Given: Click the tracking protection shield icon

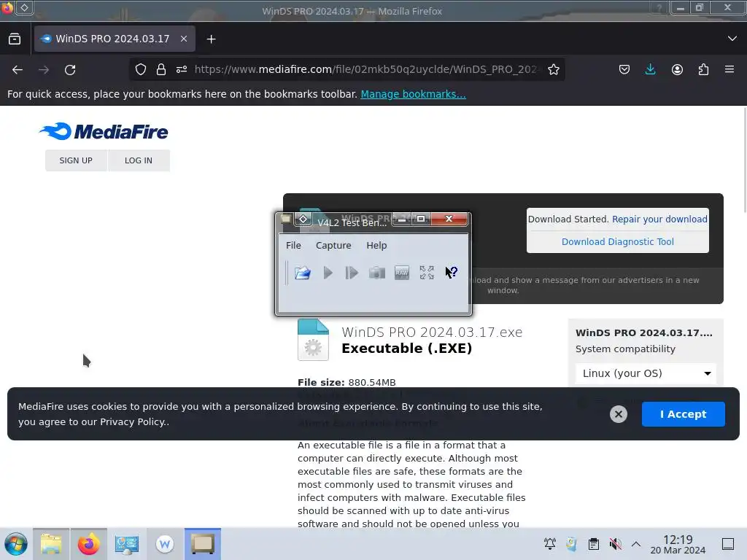Looking at the screenshot, I should (x=141, y=69).
